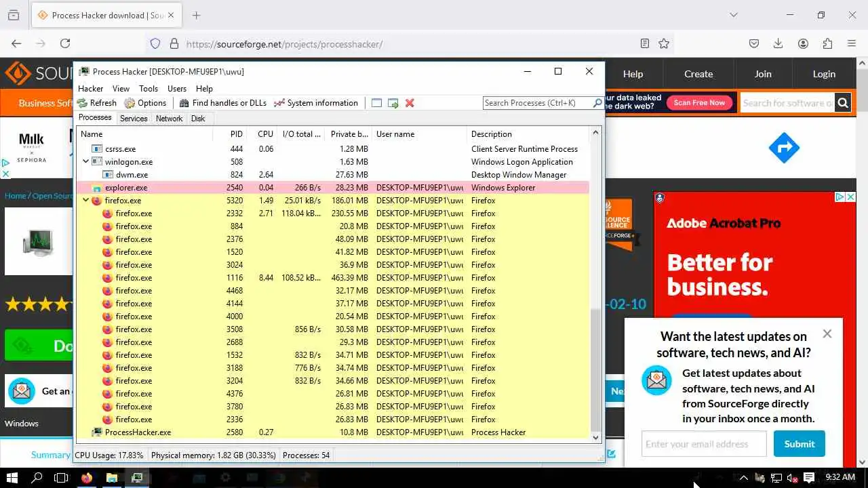Click the SourceForge Create link

click(x=698, y=74)
